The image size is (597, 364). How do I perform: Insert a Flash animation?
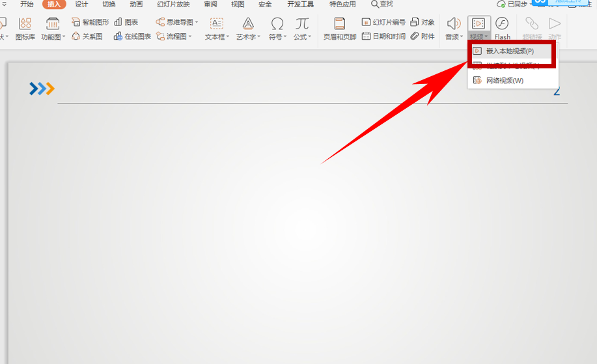[x=502, y=29]
